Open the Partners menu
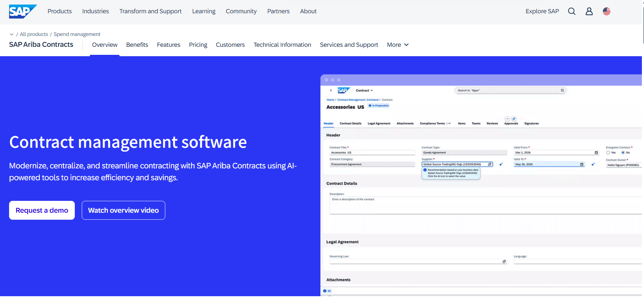Screen dimensions: 644x299 (x=278, y=11)
